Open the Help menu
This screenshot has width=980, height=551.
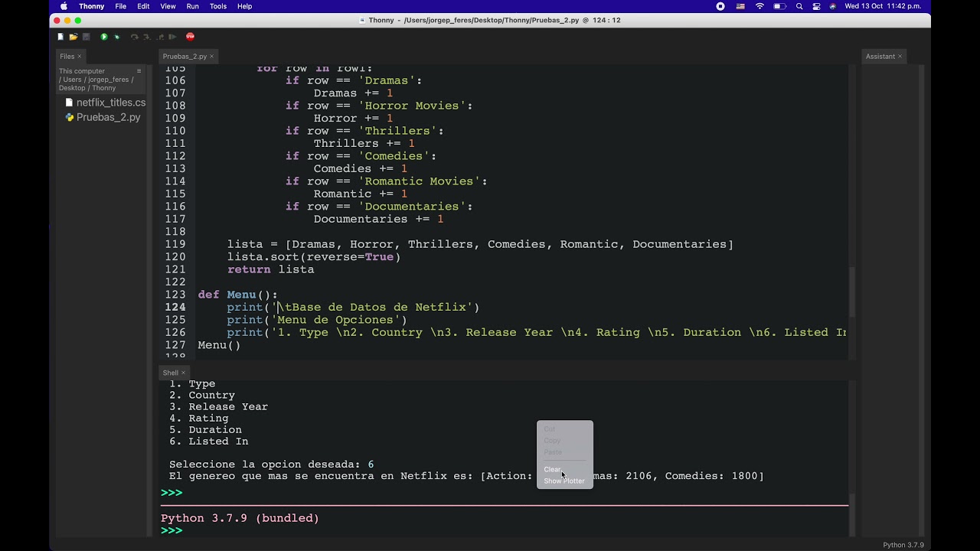(244, 6)
